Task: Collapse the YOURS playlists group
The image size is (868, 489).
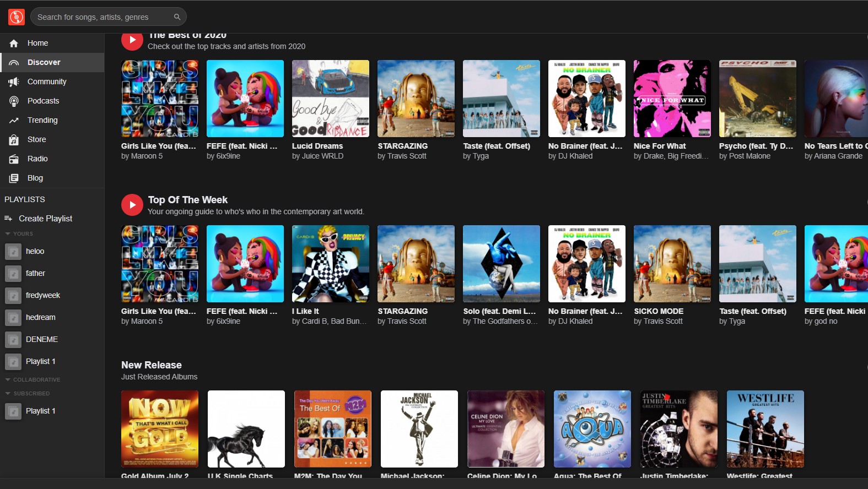Action: 8,234
